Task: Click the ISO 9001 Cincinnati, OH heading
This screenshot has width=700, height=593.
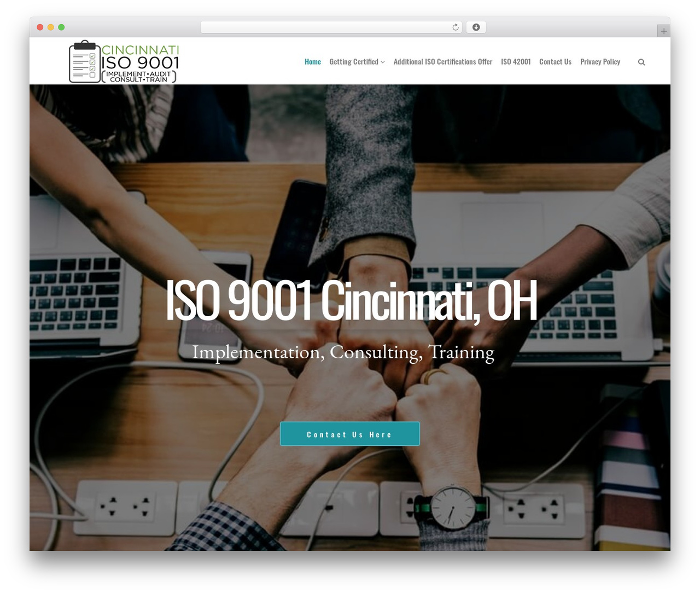Action: tap(351, 300)
